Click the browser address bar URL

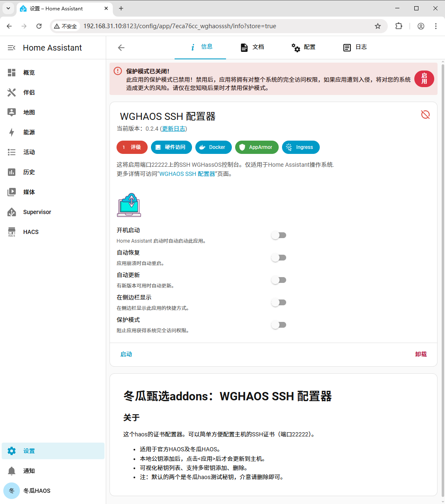click(180, 26)
